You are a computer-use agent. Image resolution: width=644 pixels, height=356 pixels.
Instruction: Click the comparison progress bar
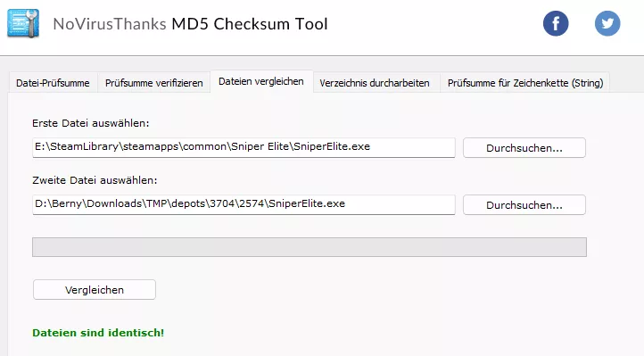tap(310, 247)
